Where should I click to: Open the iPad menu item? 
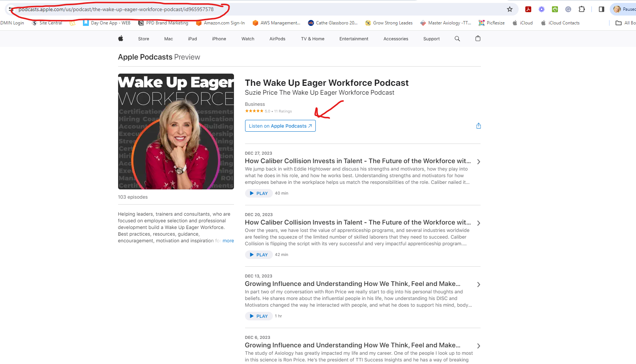click(193, 39)
